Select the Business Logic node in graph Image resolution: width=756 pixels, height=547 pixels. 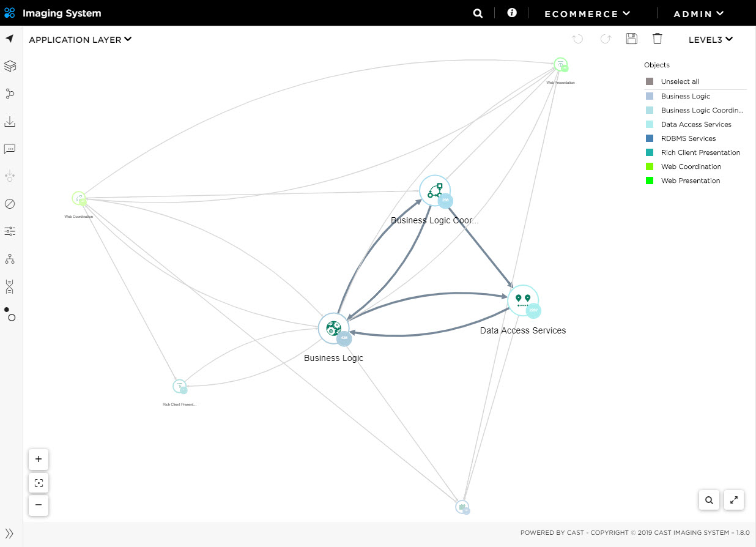pyautogui.click(x=333, y=329)
